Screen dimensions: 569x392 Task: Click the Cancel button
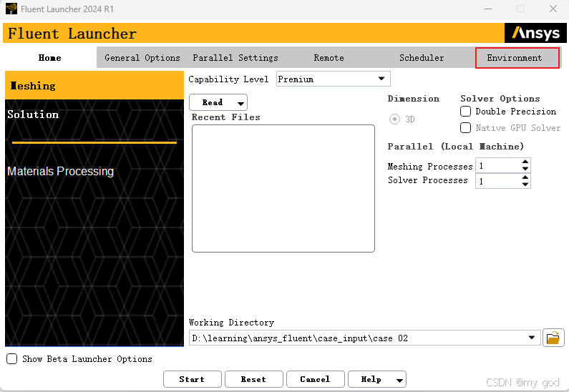tap(316, 379)
